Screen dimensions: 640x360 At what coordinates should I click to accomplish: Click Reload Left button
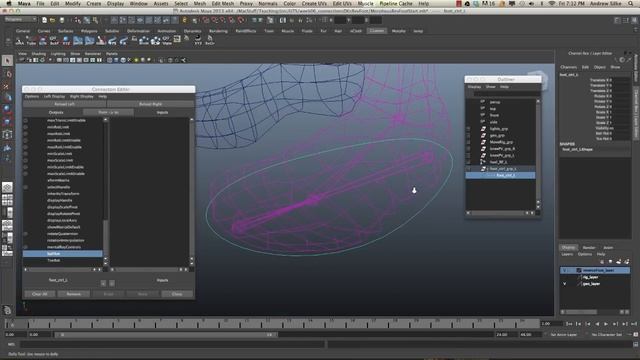[x=64, y=104]
